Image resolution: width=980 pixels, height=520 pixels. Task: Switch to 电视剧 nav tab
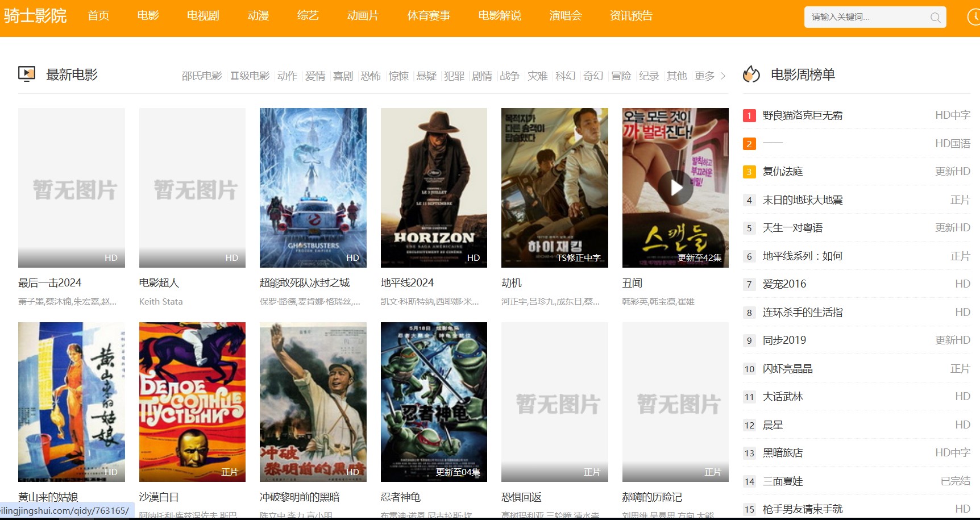pyautogui.click(x=203, y=16)
